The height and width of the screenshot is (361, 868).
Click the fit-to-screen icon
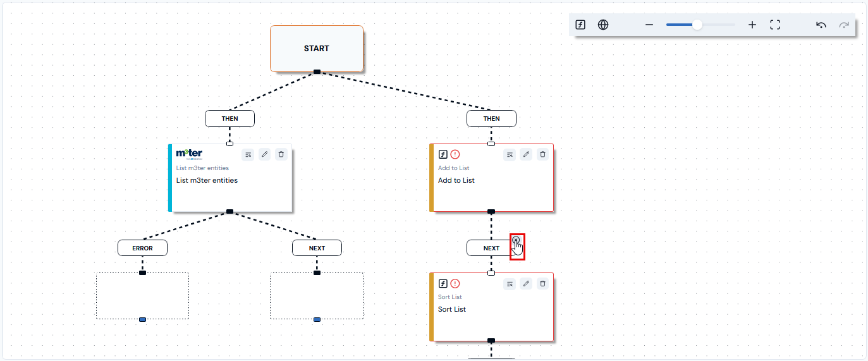[x=775, y=25]
